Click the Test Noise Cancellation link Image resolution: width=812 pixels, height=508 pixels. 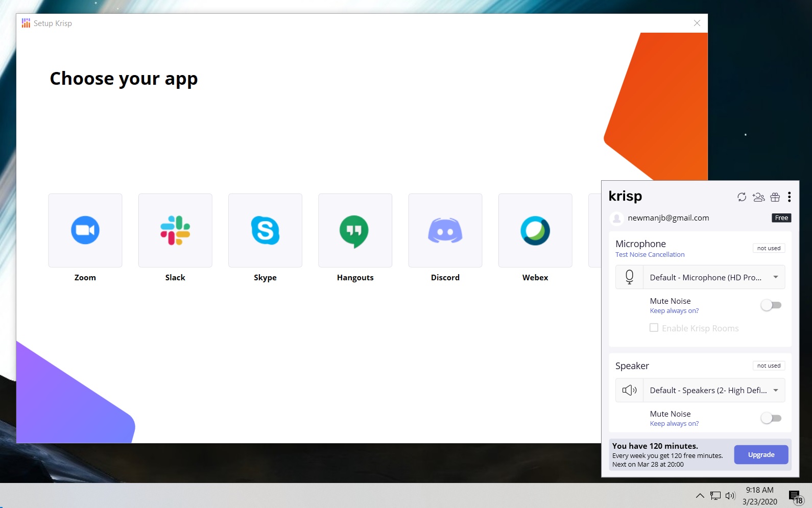click(650, 255)
